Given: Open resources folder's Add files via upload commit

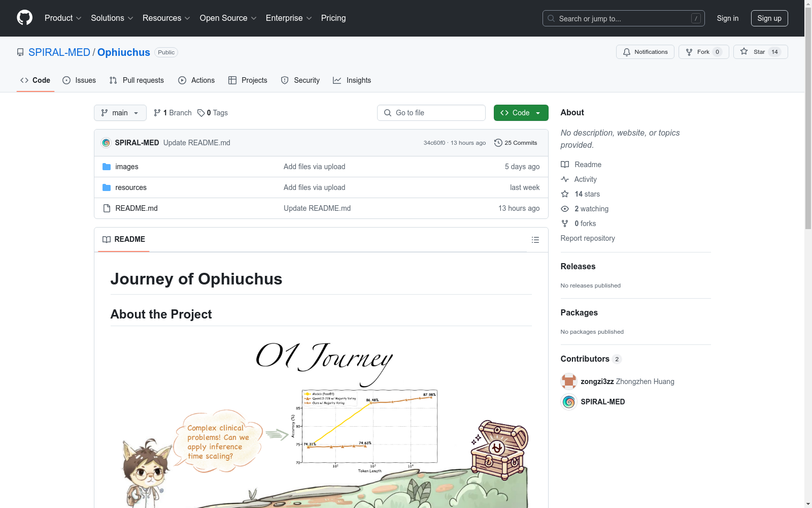Looking at the screenshot, I should tap(315, 187).
